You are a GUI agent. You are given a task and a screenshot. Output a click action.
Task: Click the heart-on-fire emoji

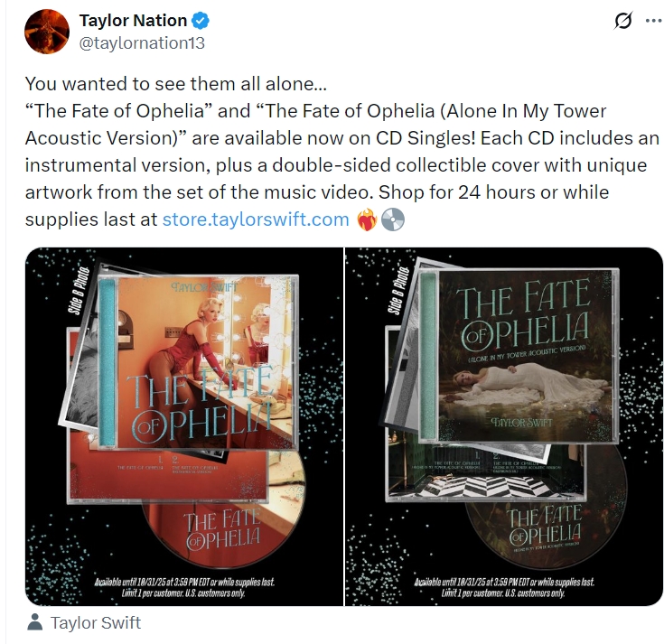(x=367, y=219)
